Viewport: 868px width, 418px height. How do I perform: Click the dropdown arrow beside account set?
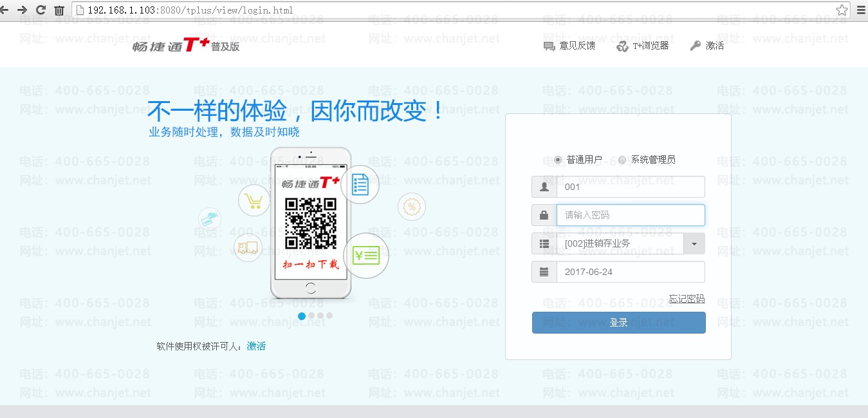(694, 243)
